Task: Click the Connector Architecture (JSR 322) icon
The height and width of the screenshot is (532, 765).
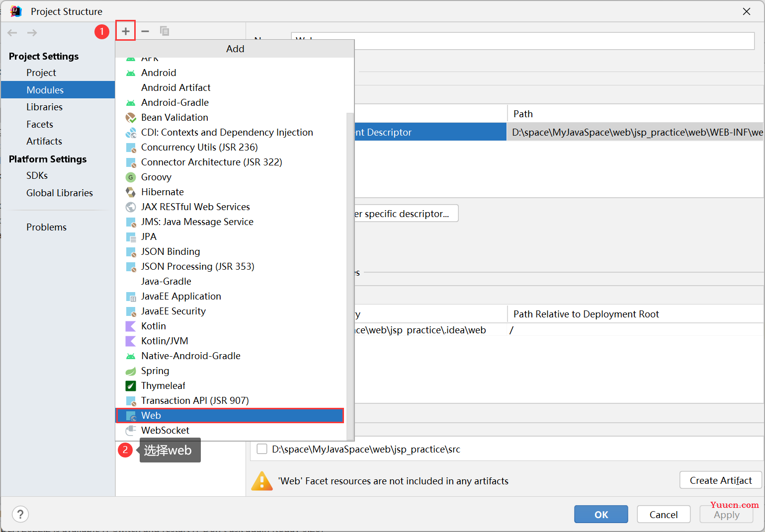Action: (131, 162)
